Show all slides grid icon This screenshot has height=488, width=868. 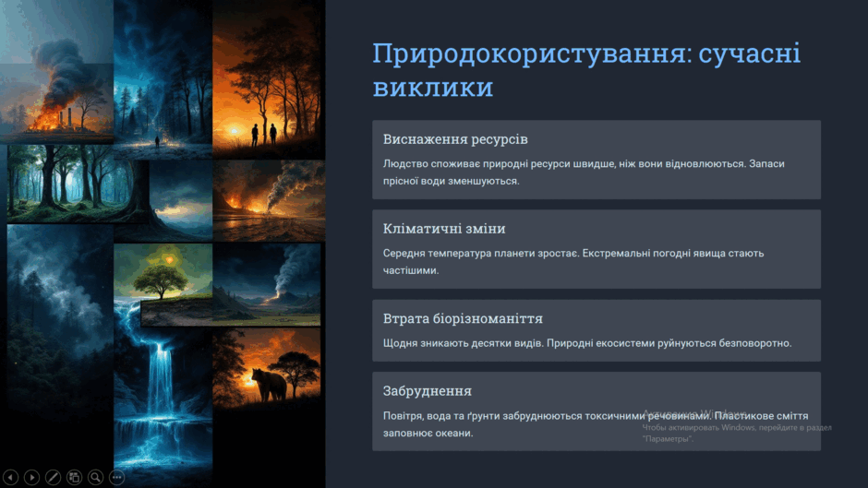pos(74,477)
